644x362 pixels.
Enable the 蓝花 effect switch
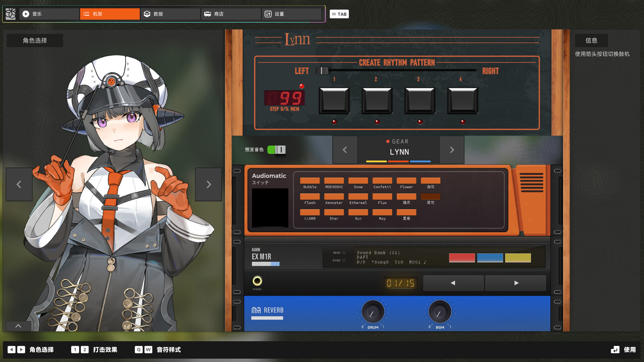[430, 197]
